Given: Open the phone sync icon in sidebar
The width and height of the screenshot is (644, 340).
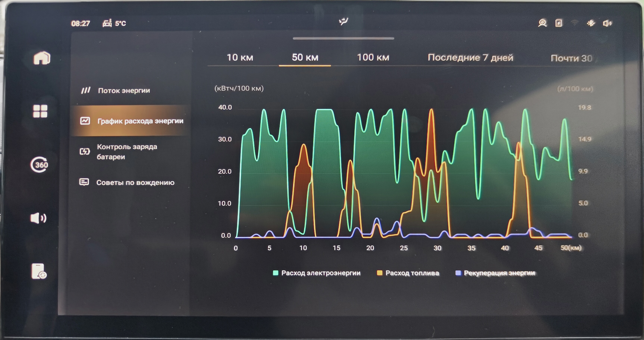Looking at the screenshot, I should click(x=39, y=271).
